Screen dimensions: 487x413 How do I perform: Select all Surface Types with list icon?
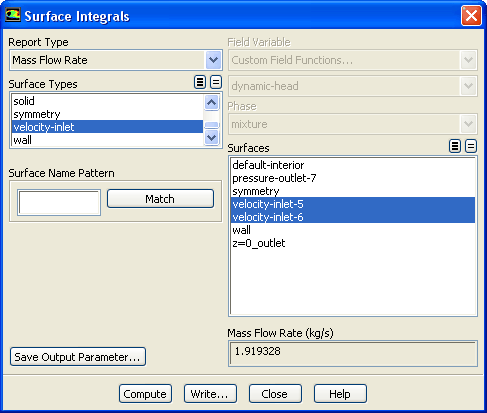[200, 82]
